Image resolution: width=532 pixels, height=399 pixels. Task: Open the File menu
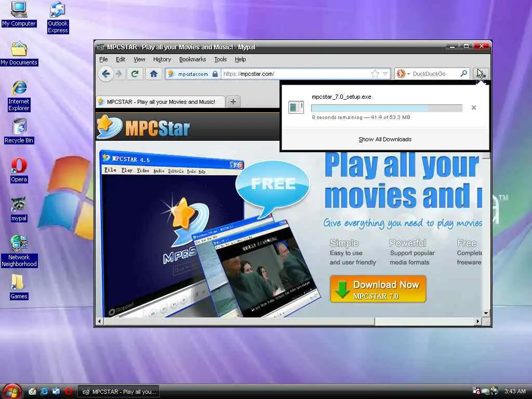103,59
